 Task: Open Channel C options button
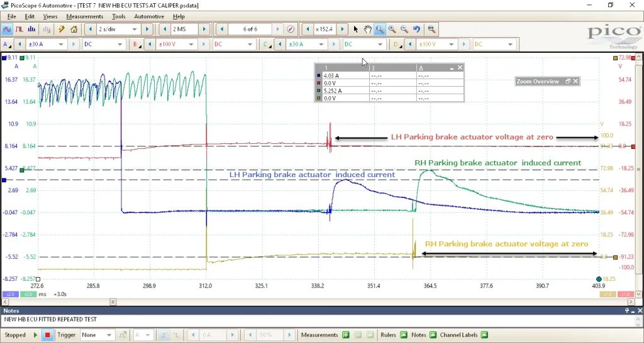[x=267, y=45]
